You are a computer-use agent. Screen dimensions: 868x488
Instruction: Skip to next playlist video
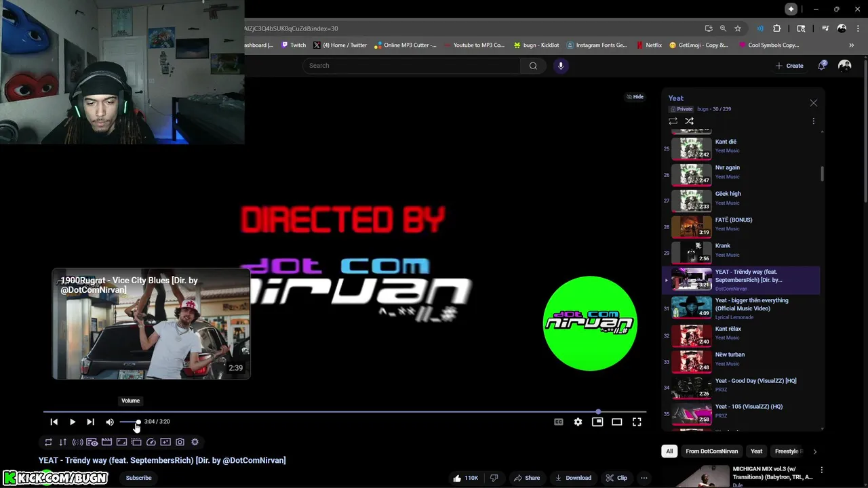(90, 422)
